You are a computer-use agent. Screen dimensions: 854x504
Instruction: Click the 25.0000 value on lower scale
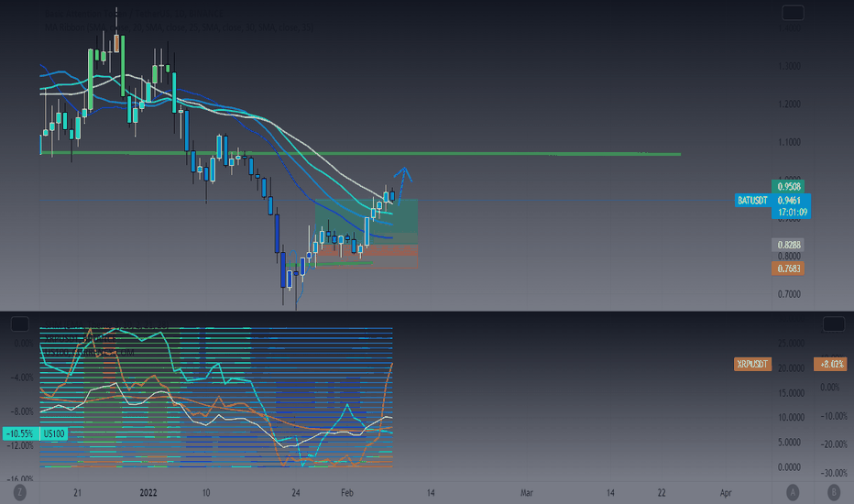tap(791, 344)
